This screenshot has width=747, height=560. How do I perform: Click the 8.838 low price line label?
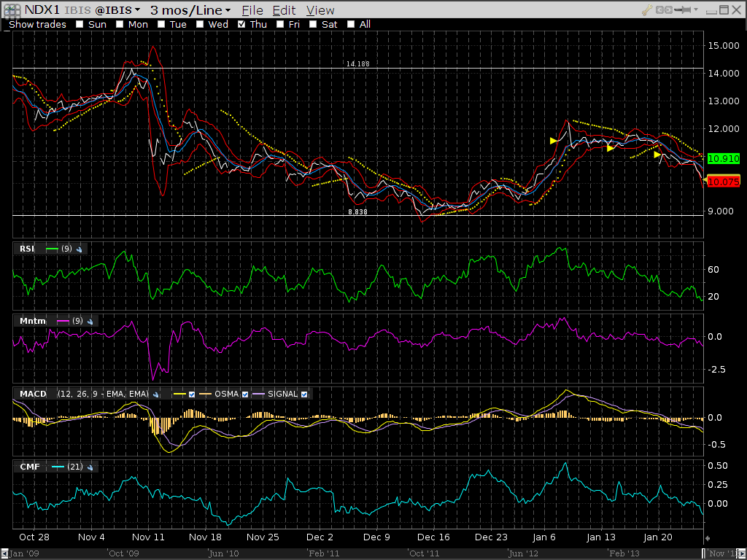pyautogui.click(x=357, y=212)
